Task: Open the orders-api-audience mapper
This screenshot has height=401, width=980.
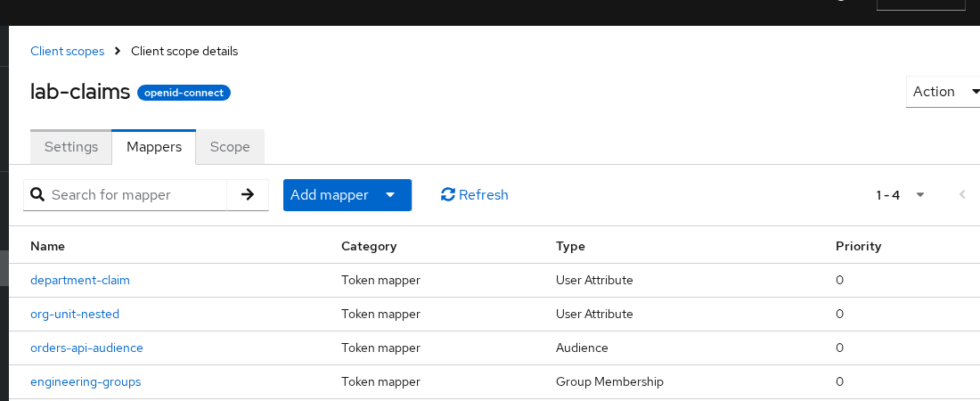Action: [x=87, y=348]
